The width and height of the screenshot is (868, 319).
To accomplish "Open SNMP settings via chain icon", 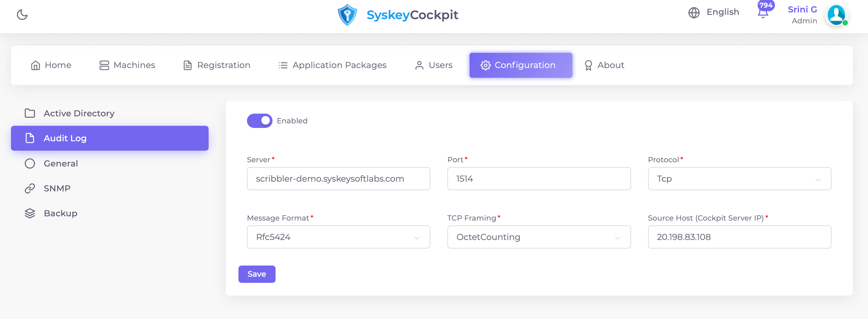I will (x=30, y=188).
